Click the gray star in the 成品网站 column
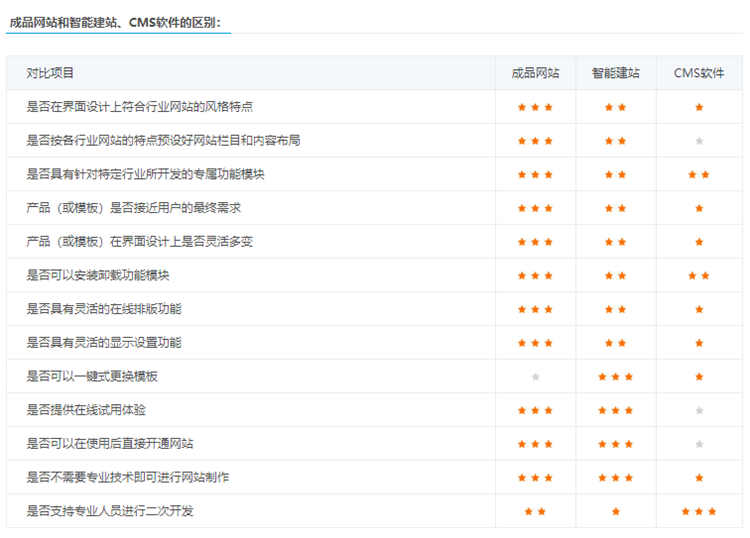The width and height of the screenshot is (750, 538). tap(535, 376)
